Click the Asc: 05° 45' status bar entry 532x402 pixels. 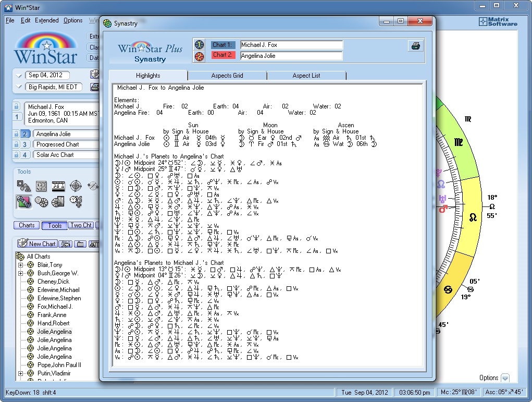(504, 392)
